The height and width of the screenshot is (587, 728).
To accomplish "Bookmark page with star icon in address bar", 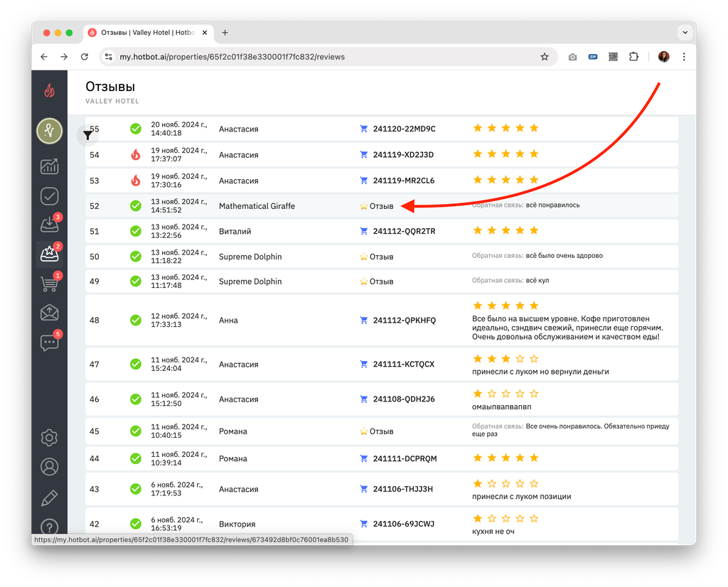I will click(x=544, y=57).
